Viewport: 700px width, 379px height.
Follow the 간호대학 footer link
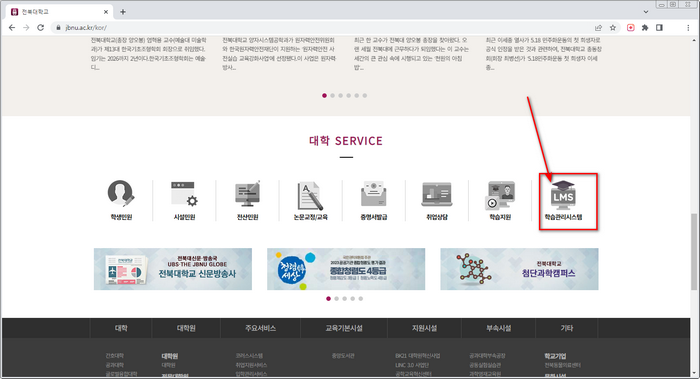coord(115,356)
